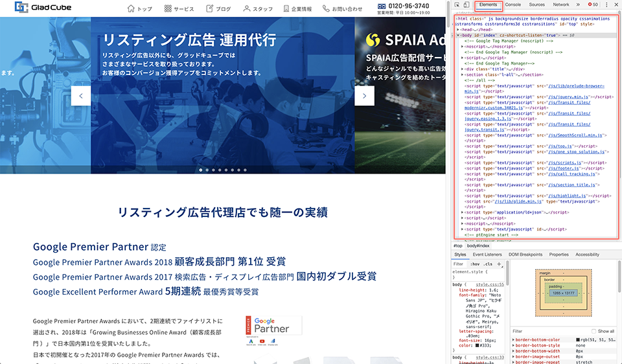
Task: Select the last carousel pagination dot
Action: 245,170
